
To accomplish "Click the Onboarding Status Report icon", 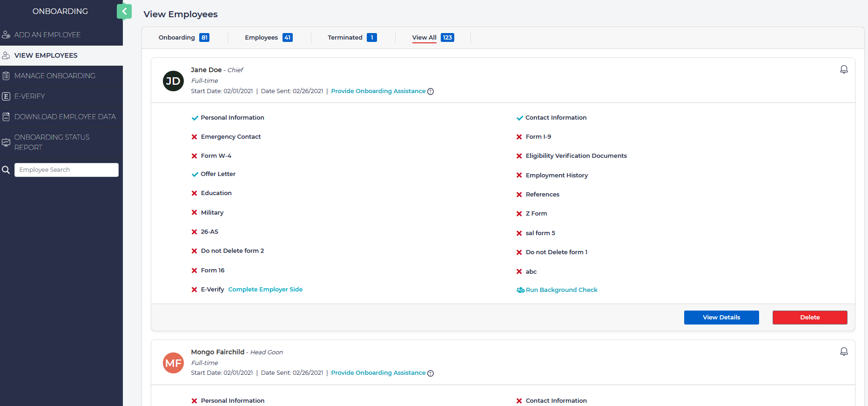I will (x=6, y=142).
